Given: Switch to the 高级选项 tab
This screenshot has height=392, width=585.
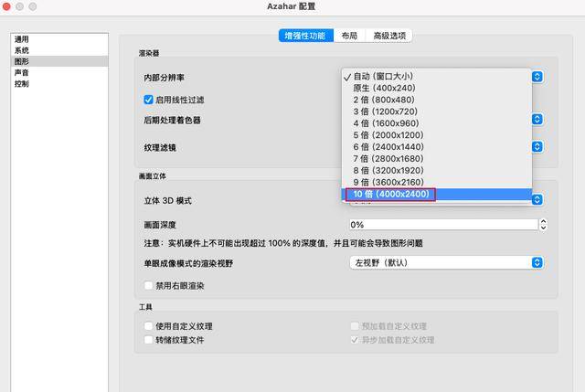Looking at the screenshot, I should 389,36.
